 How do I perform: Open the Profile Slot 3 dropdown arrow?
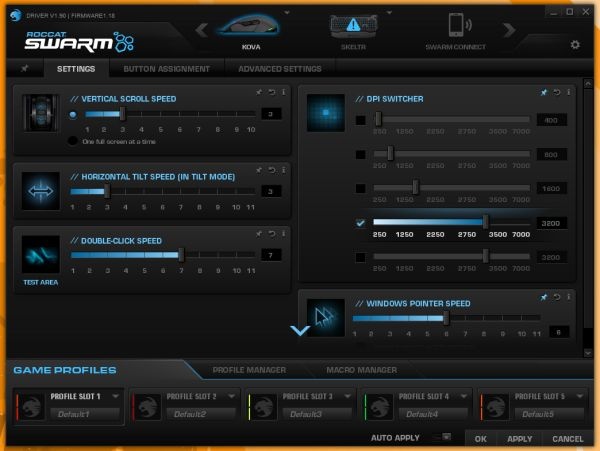[347, 396]
